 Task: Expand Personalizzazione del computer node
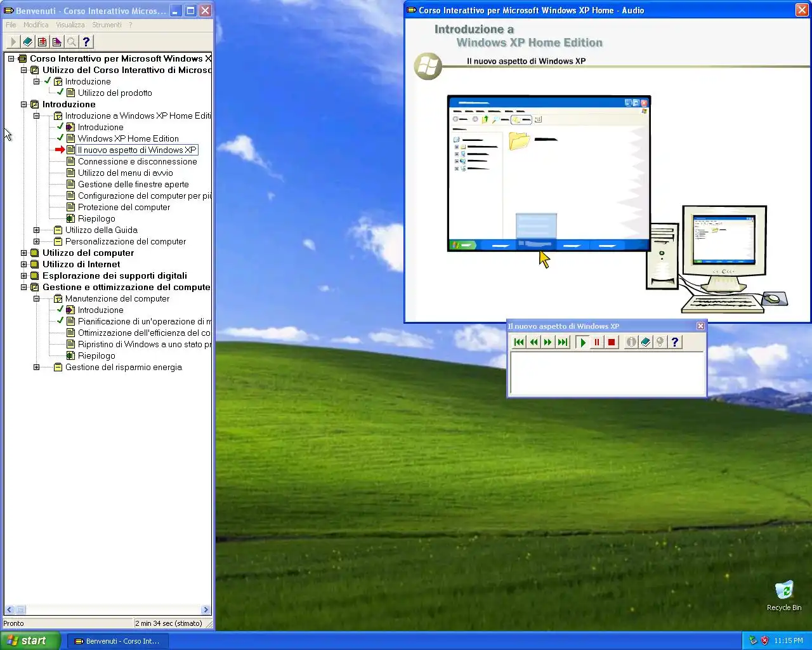click(36, 241)
